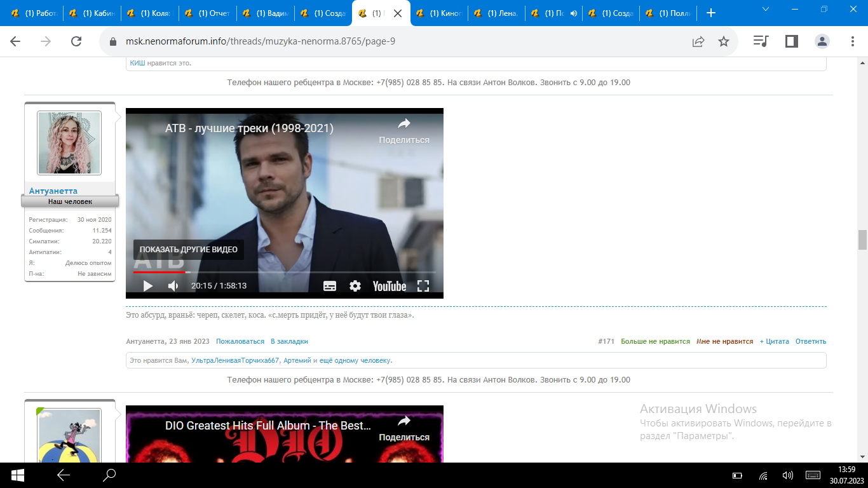Share the DIO video via Поделиться
This screenshot has width=868, height=488.
[x=404, y=428]
